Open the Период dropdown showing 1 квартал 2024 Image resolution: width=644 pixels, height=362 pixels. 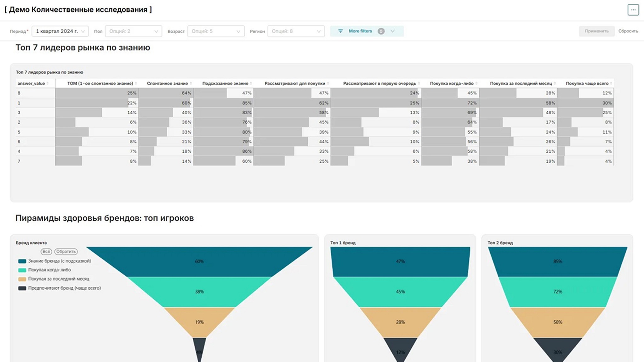pos(60,31)
